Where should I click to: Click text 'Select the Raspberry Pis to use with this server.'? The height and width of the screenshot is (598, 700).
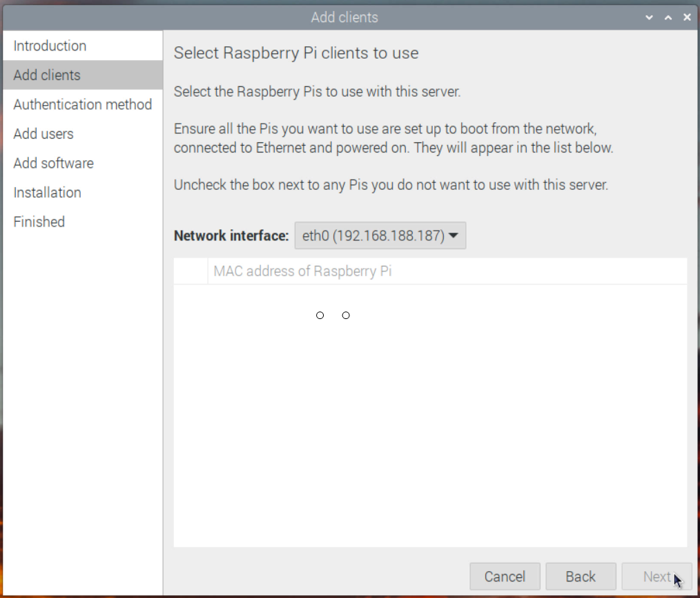(317, 92)
